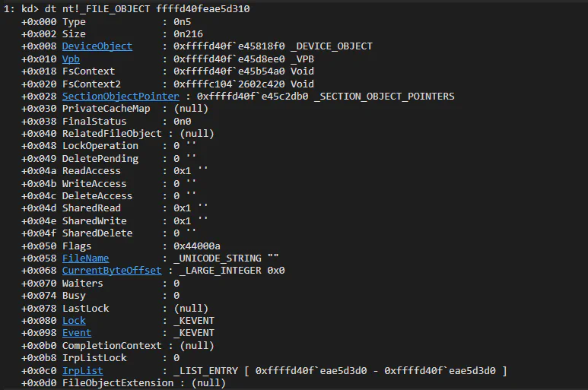Click the SectionObjectPointer link
Viewport: 588px width, 390px height.
[120, 97]
